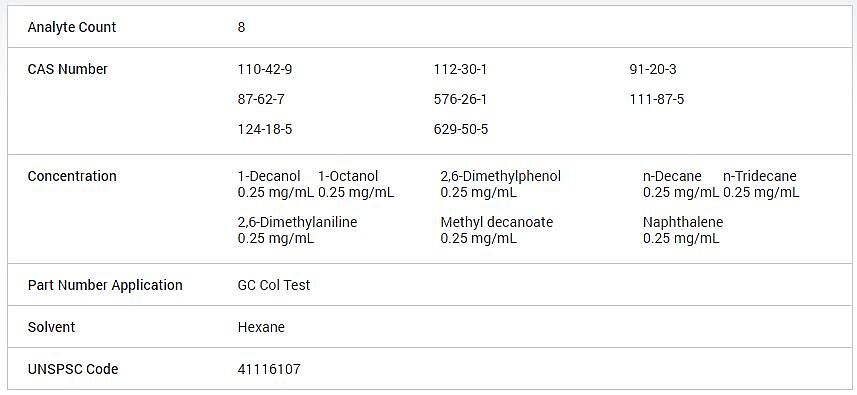Select CAS number 111-87-5

656,99
